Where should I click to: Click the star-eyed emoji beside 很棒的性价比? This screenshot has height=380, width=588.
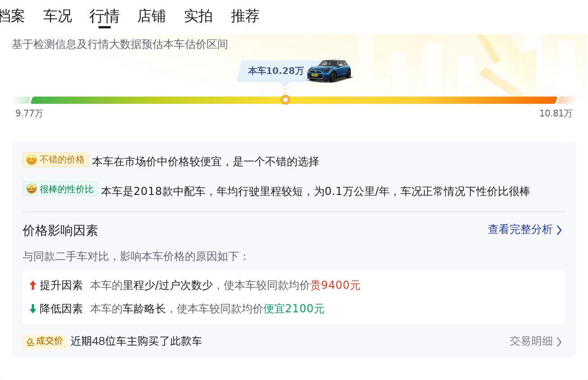31,189
